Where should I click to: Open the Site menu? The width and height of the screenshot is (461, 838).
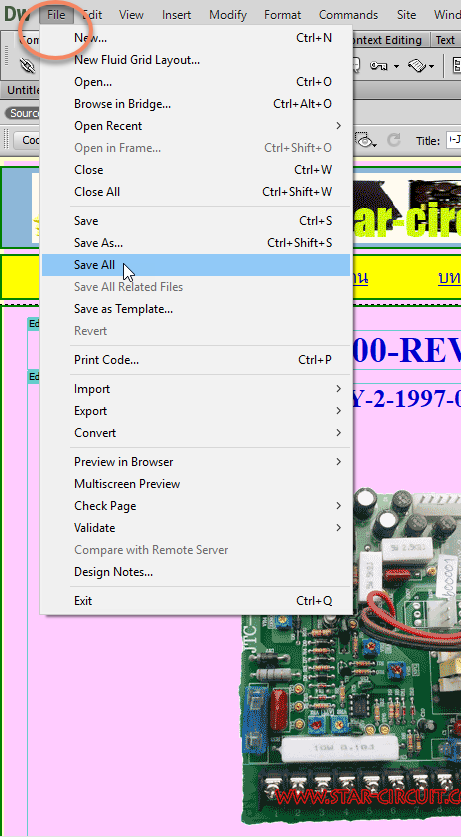[x=407, y=15]
